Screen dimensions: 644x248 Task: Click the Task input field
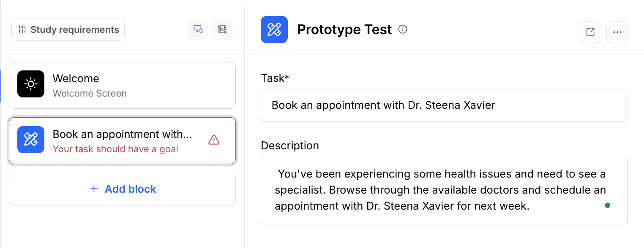[444, 105]
